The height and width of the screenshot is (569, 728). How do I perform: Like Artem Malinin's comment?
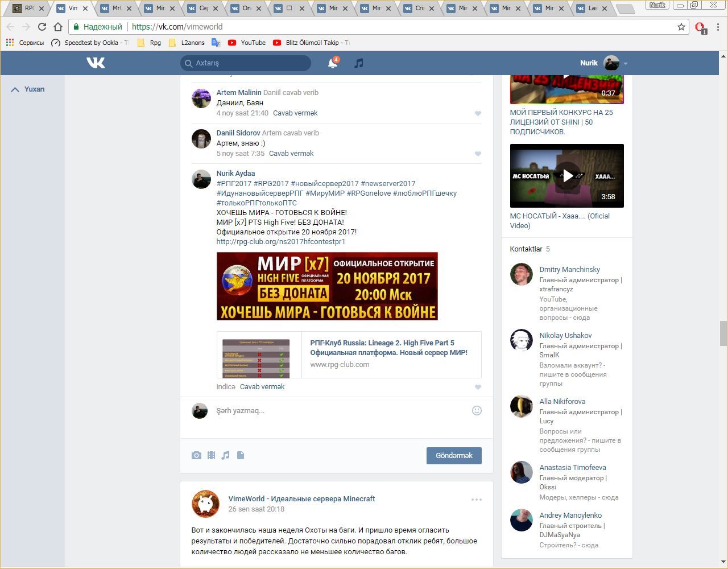[478, 113]
